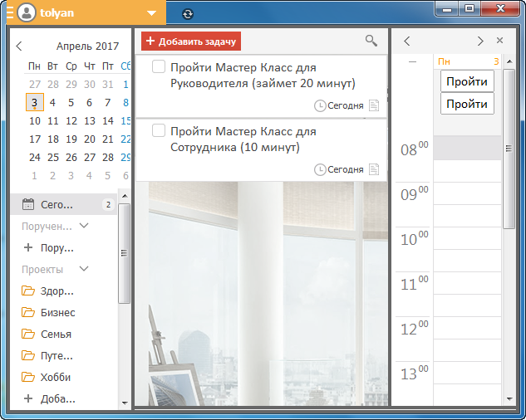
Task: Check the Мастер Класс для Руководителя task
Action: (159, 67)
